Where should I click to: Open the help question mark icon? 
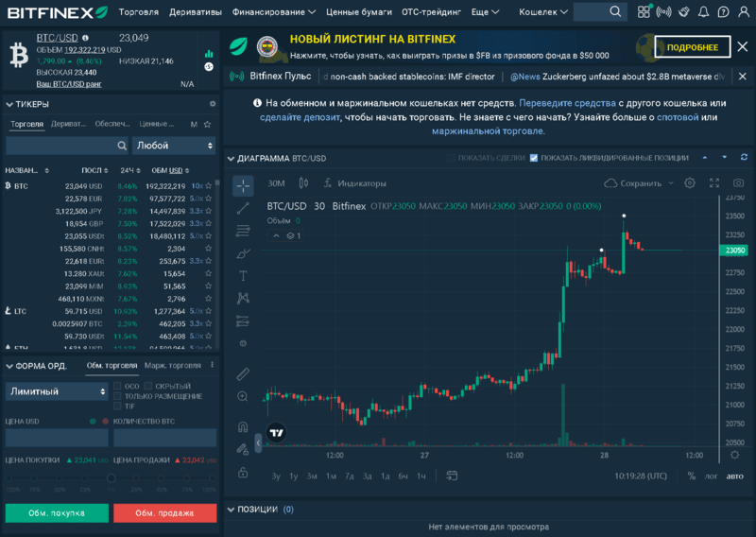[x=723, y=12]
